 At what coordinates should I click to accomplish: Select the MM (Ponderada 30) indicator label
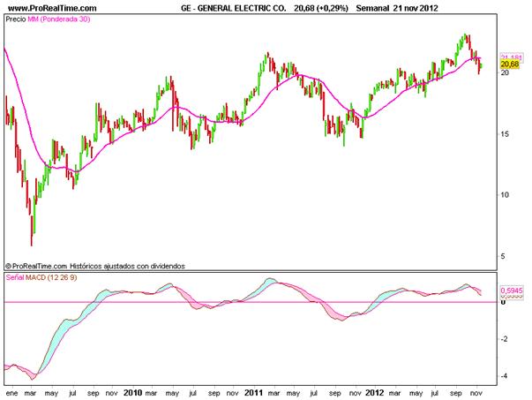click(x=59, y=19)
